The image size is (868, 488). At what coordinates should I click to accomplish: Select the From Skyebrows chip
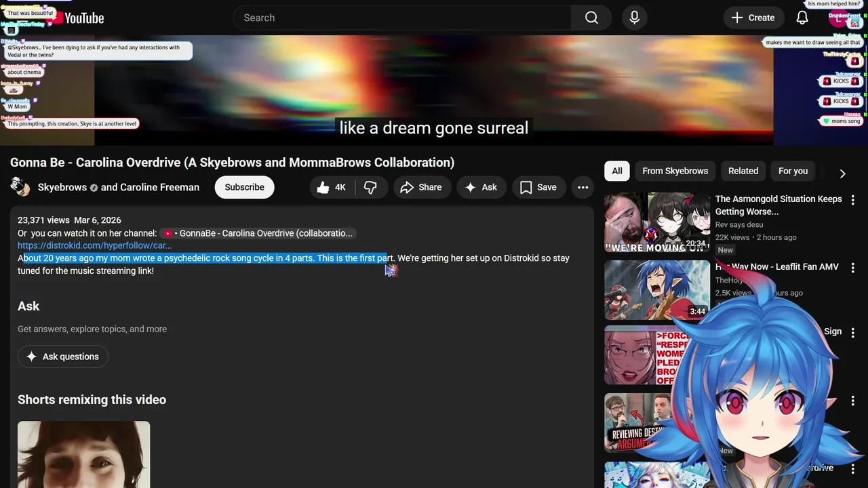coord(675,171)
